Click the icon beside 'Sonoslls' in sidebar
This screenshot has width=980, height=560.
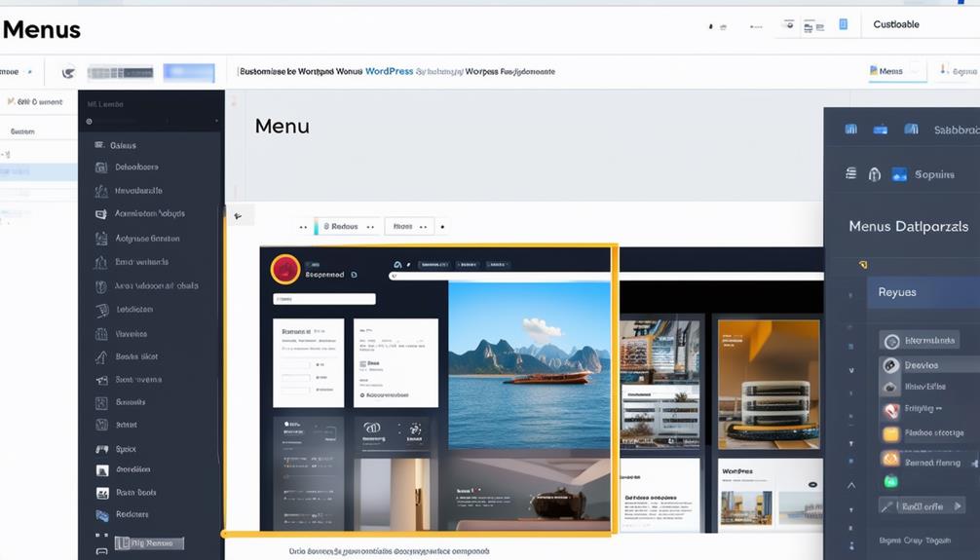pos(101,403)
